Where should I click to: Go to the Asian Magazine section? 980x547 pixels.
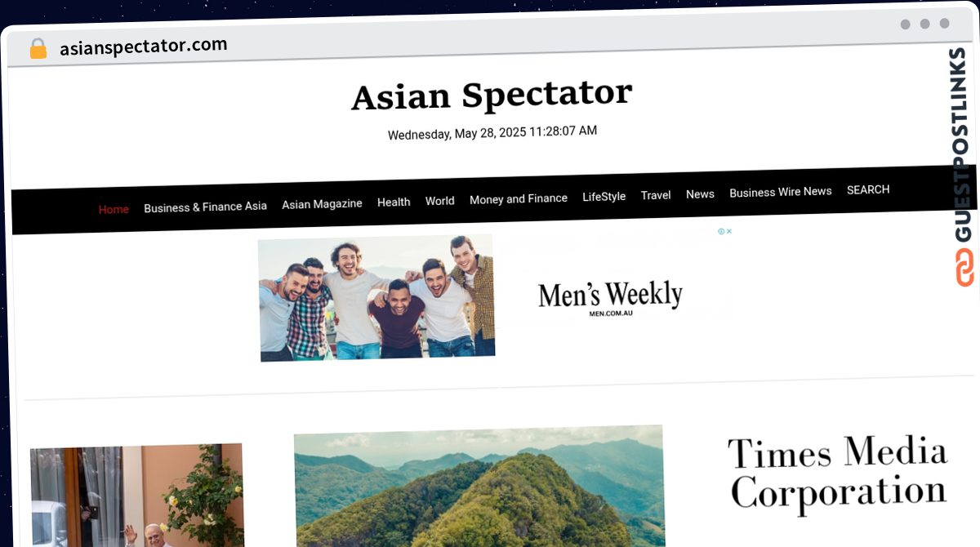point(322,204)
